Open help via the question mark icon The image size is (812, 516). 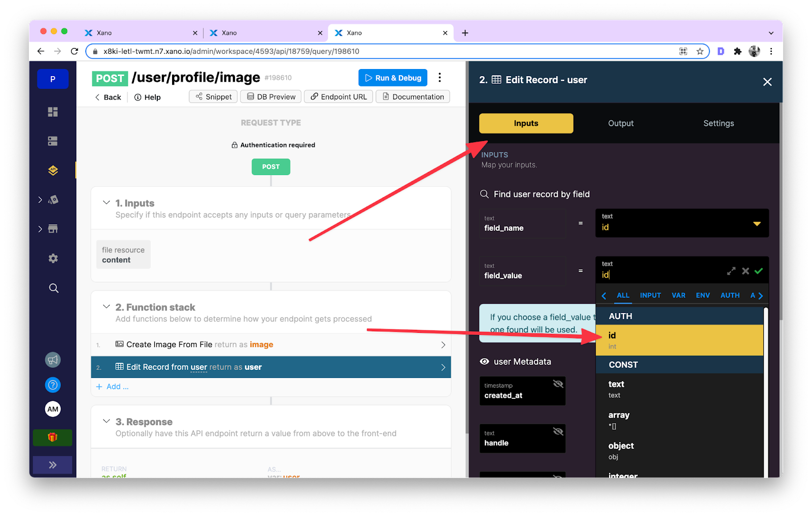coord(53,385)
